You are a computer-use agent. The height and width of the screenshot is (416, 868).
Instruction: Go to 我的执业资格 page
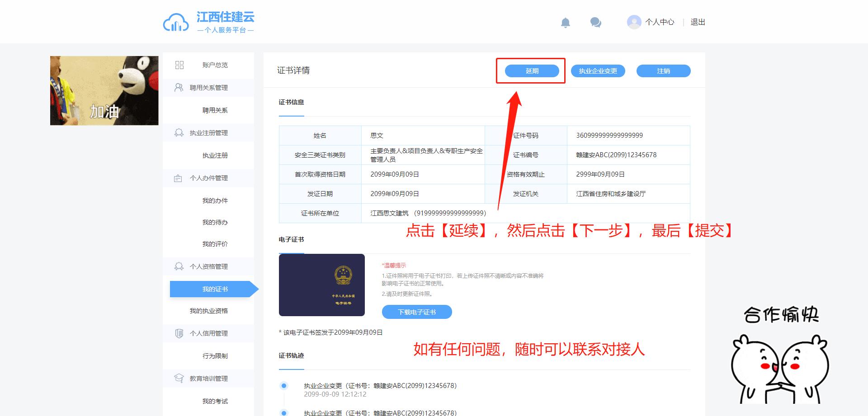pyautogui.click(x=208, y=311)
